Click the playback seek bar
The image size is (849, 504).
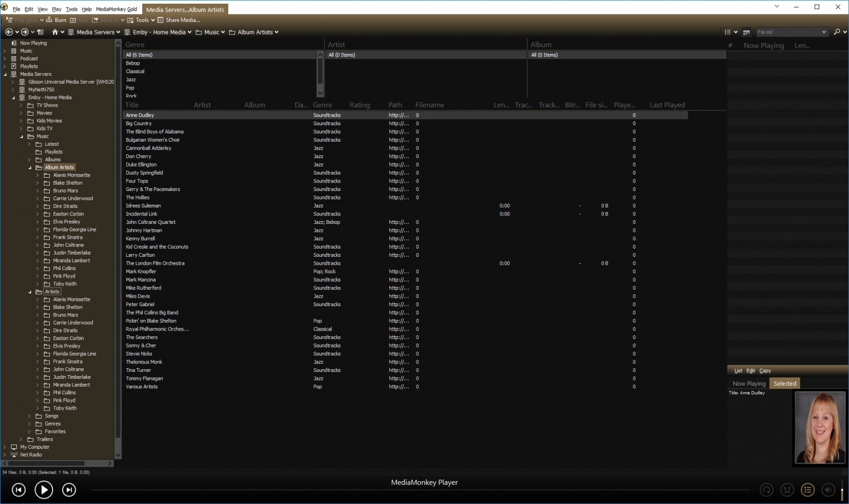pos(424,490)
